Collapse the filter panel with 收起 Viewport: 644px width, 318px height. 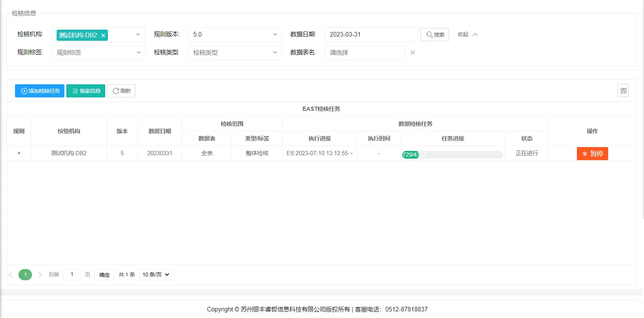point(467,35)
